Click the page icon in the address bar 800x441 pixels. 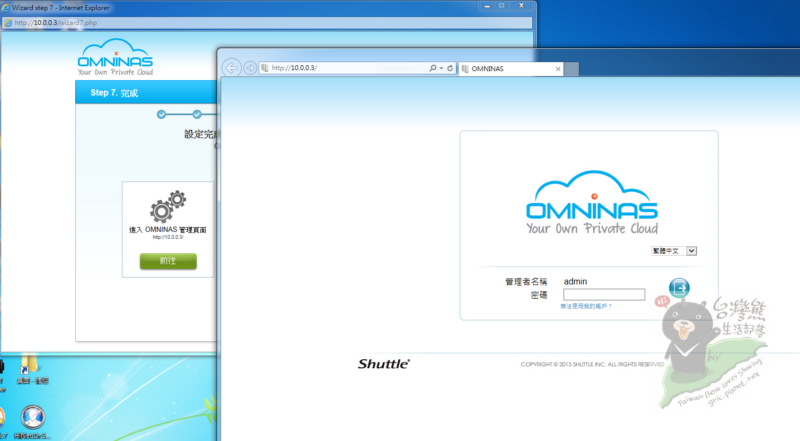[264, 68]
